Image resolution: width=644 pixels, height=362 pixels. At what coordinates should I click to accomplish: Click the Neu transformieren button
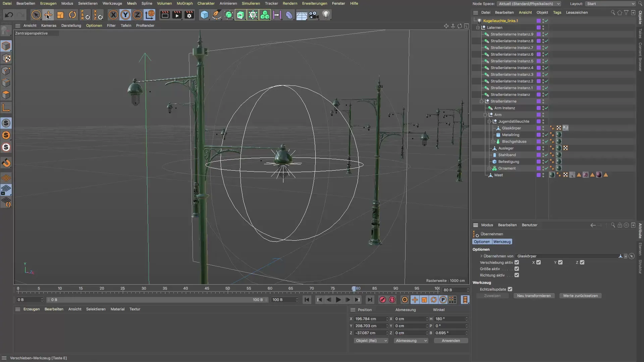tap(534, 296)
